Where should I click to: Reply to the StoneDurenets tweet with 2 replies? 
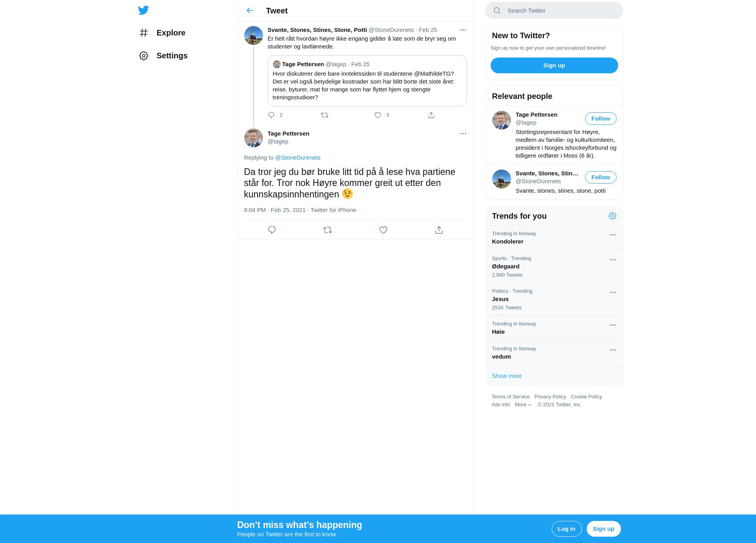(271, 115)
